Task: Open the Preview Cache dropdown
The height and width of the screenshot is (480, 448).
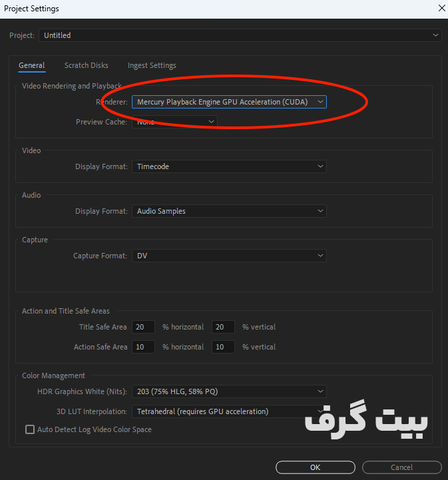Action: tap(174, 122)
